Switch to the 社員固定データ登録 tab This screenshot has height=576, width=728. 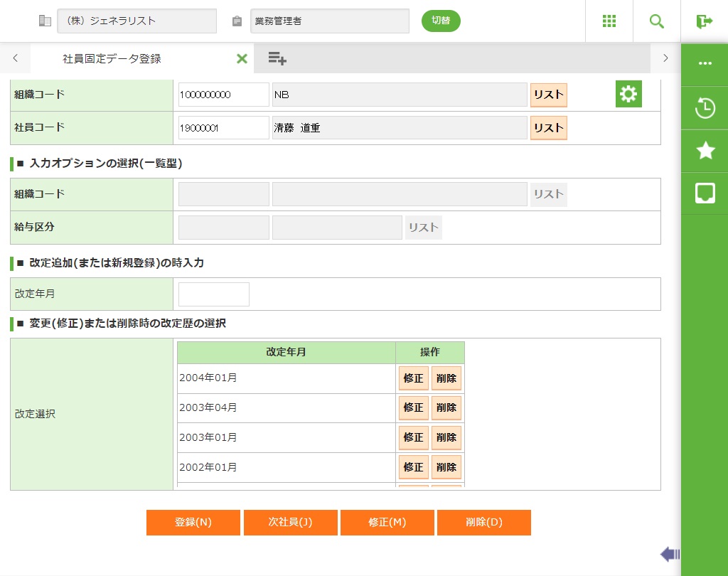[112, 59]
